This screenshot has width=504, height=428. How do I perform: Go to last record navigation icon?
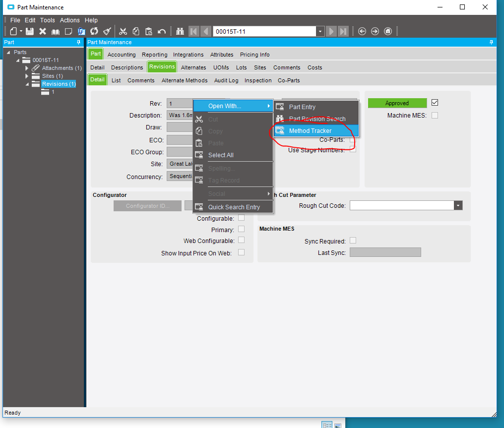[343, 31]
